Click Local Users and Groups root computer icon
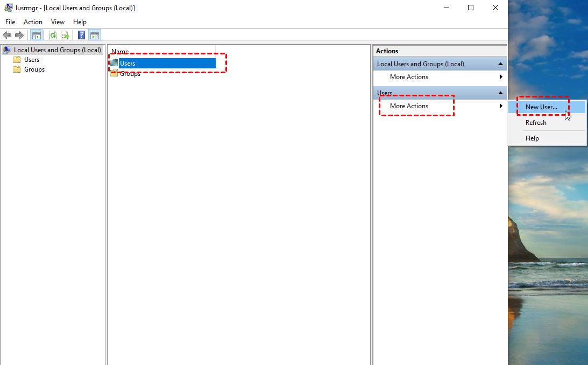This screenshot has width=588, height=365. tap(7, 50)
